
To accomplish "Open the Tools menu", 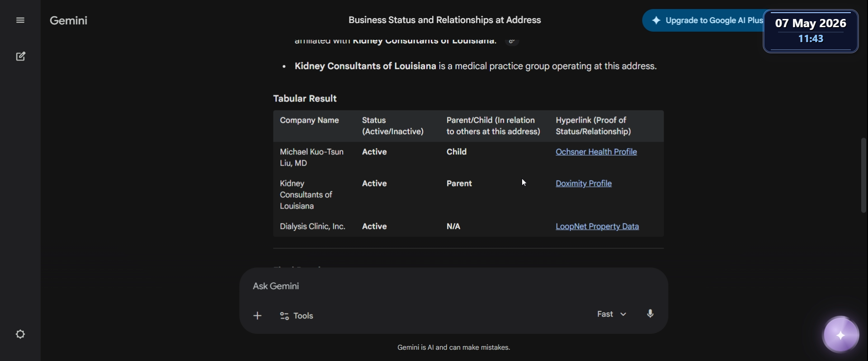I will [x=297, y=316].
